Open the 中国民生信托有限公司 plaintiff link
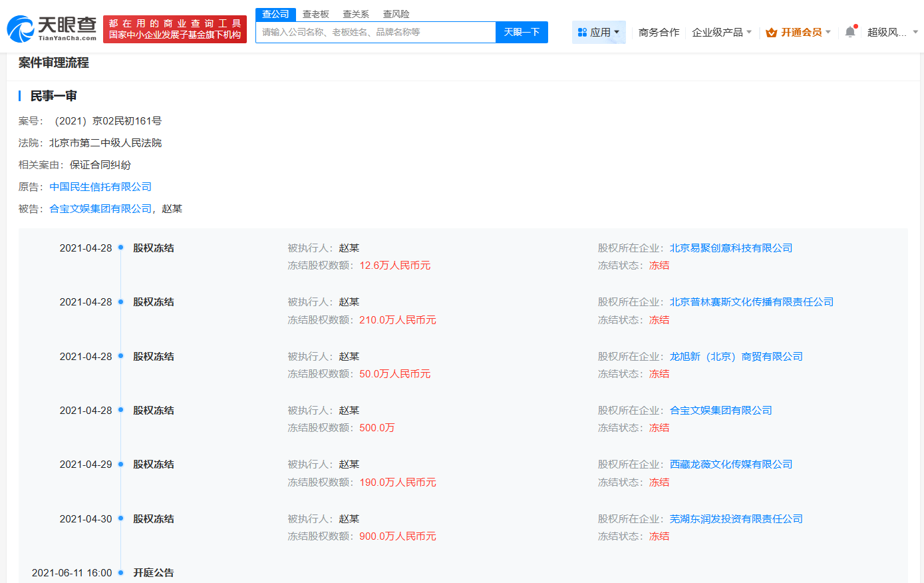 coord(100,186)
